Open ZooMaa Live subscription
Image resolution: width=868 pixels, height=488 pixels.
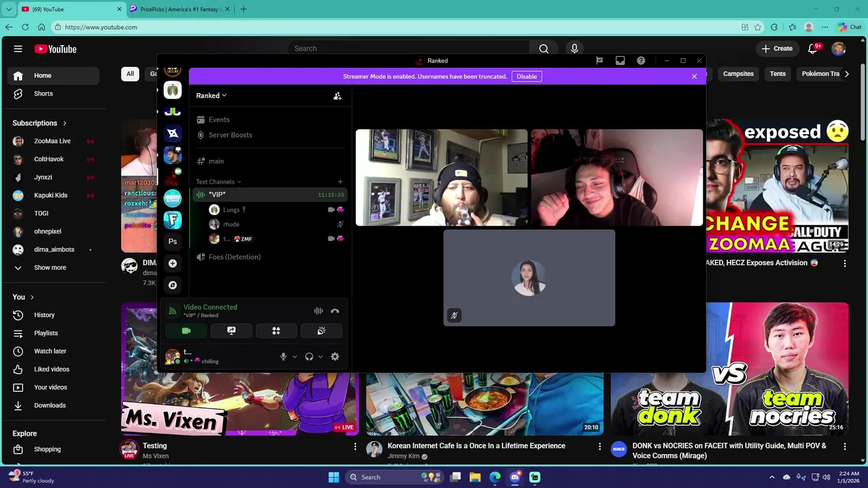coord(53,141)
